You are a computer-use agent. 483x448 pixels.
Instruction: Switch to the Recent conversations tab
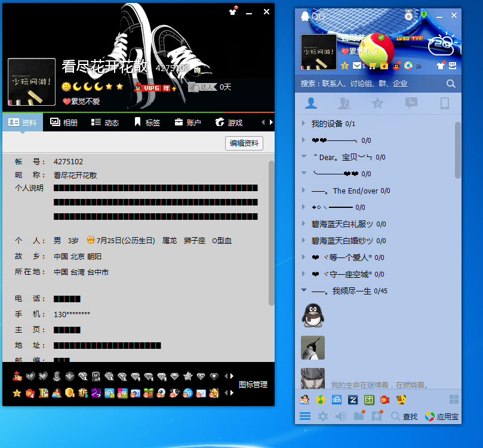pyautogui.click(x=411, y=103)
